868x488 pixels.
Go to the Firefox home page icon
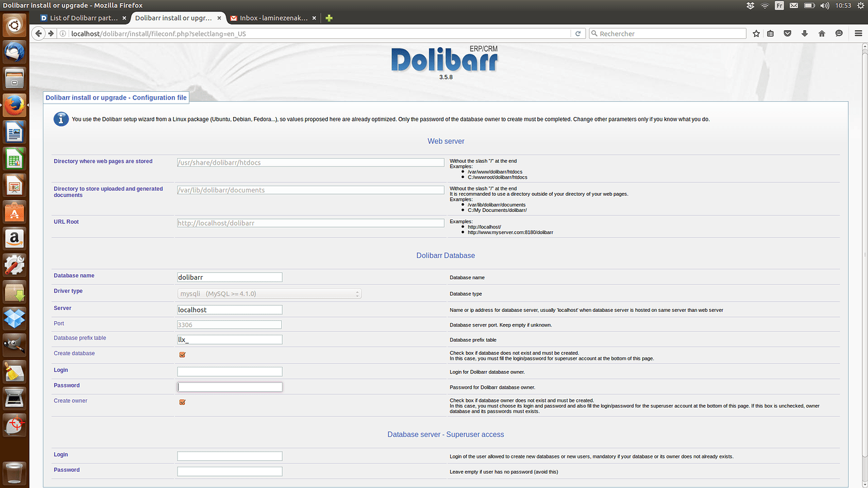(821, 33)
